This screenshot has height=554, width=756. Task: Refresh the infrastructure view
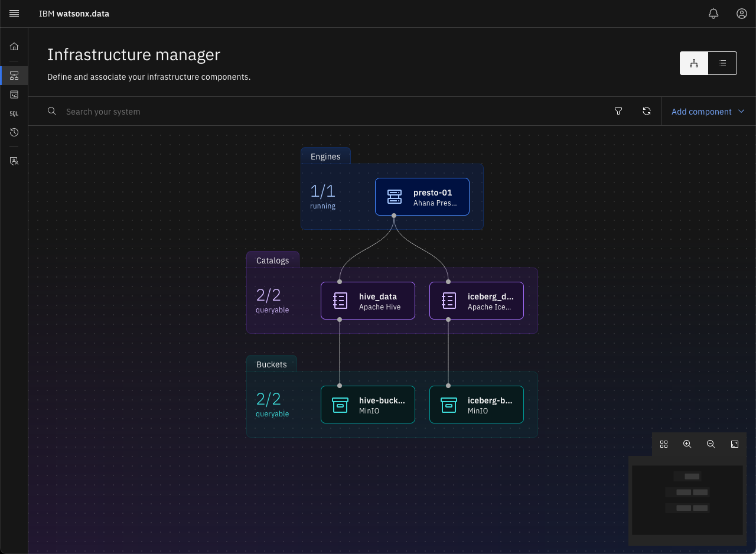[x=647, y=111]
